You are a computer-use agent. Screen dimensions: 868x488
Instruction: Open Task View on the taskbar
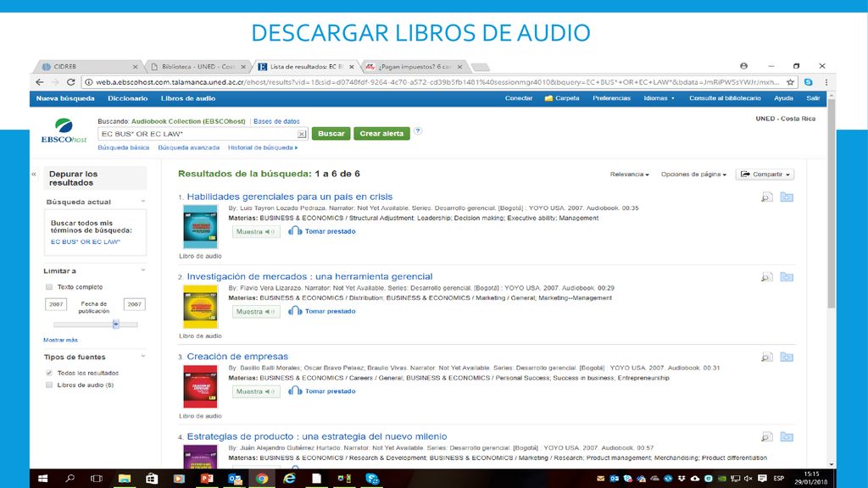click(x=97, y=479)
